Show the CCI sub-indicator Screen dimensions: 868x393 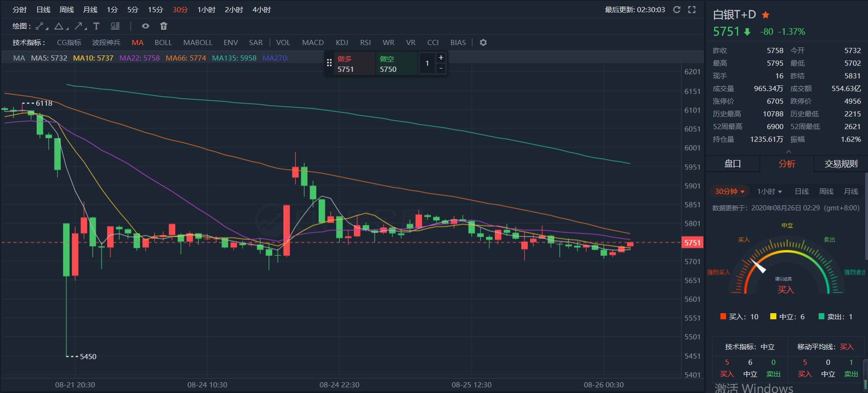tap(433, 42)
